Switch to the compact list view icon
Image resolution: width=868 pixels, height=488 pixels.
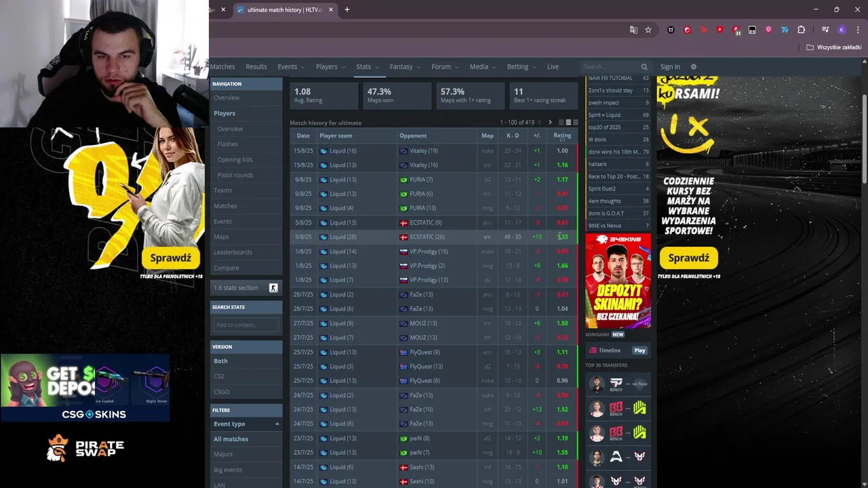(568, 123)
